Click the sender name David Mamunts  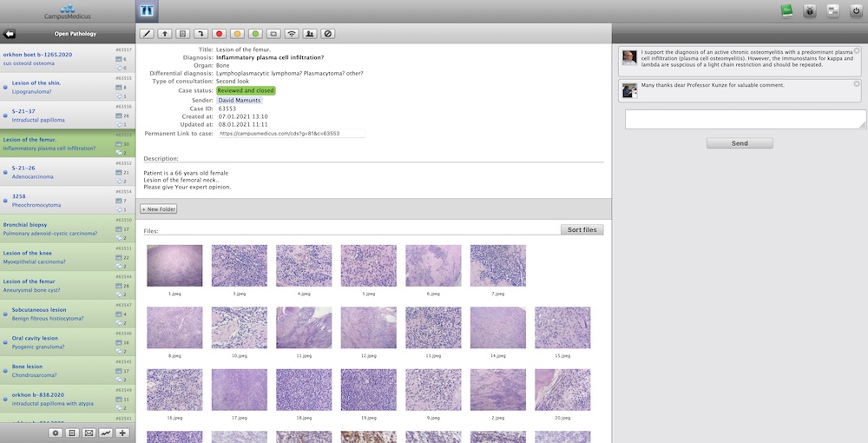(240, 100)
